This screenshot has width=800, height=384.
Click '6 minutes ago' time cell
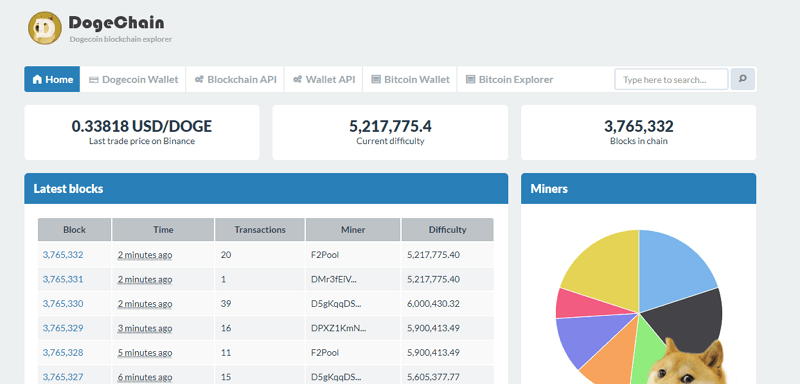coord(145,377)
